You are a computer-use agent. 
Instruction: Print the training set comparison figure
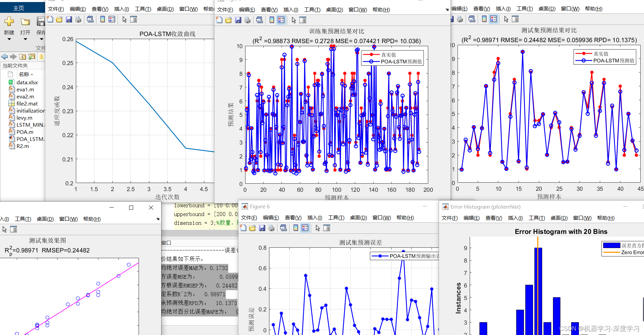(x=247, y=20)
